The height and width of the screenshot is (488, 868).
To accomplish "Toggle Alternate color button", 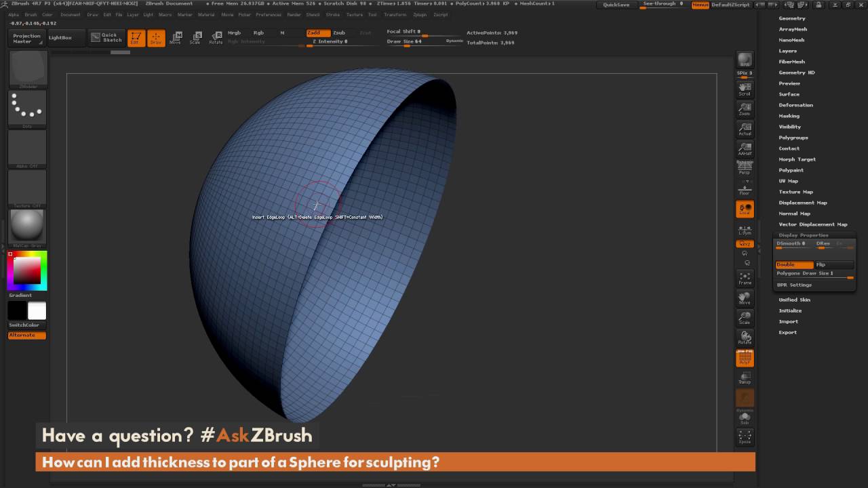I will (x=27, y=335).
